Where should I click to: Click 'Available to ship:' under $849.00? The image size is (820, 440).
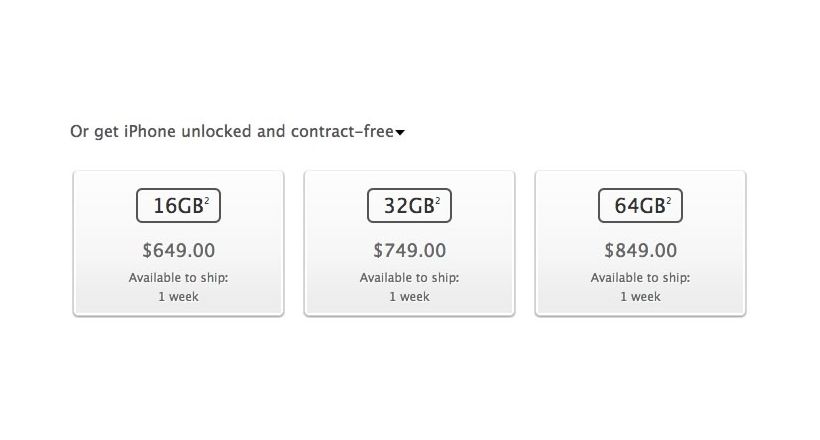[640, 278]
